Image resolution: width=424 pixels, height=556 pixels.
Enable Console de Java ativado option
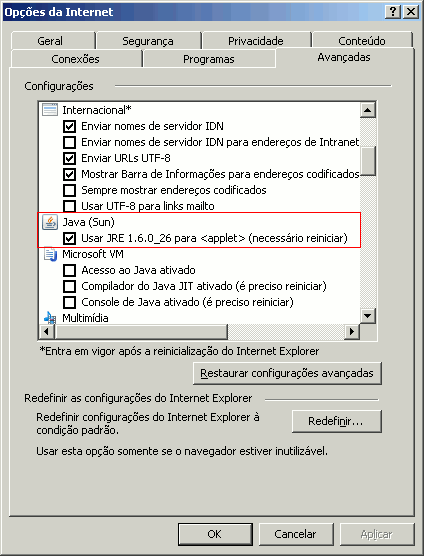[x=69, y=302]
